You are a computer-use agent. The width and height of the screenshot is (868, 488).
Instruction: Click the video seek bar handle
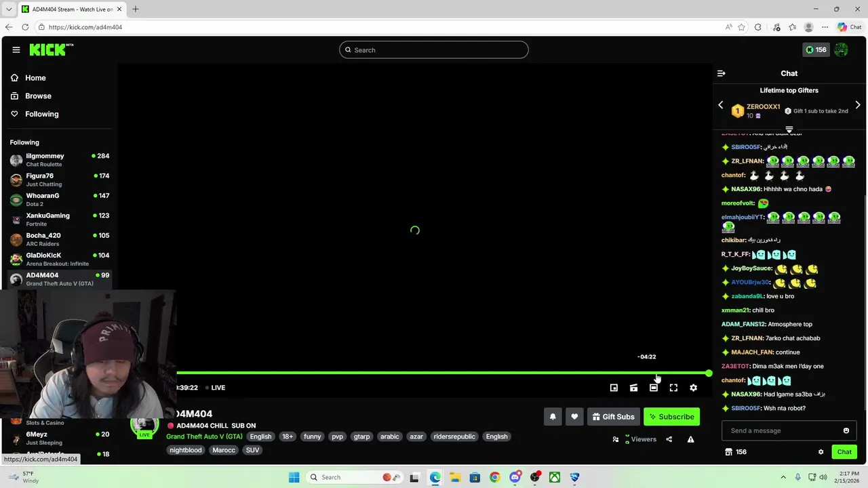[x=709, y=373]
